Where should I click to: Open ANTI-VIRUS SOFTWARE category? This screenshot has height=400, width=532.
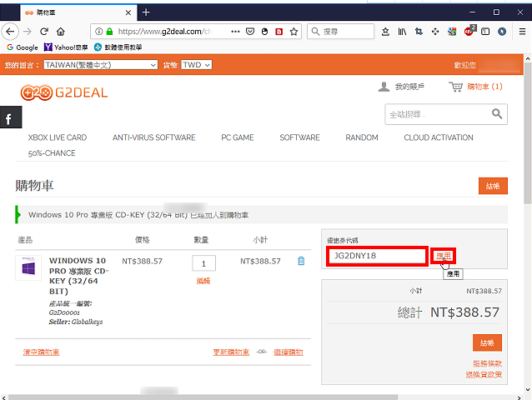pyautogui.click(x=154, y=137)
